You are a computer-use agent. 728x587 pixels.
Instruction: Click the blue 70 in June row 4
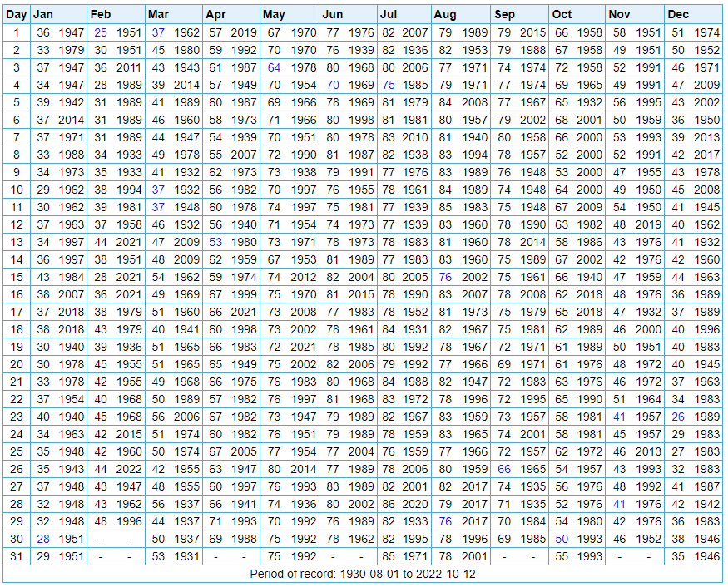[x=333, y=85]
